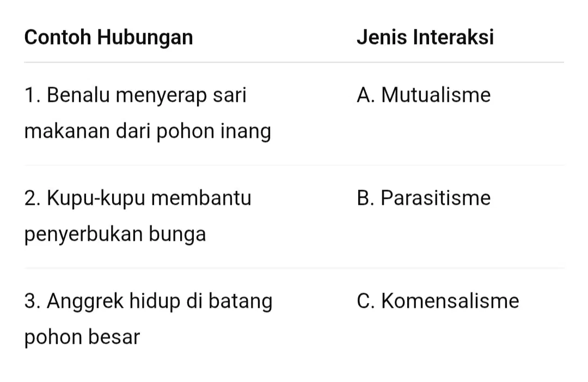The width and height of the screenshot is (588, 382).
Task: Click the word "menyerap" in the first row
Action: pos(161,96)
